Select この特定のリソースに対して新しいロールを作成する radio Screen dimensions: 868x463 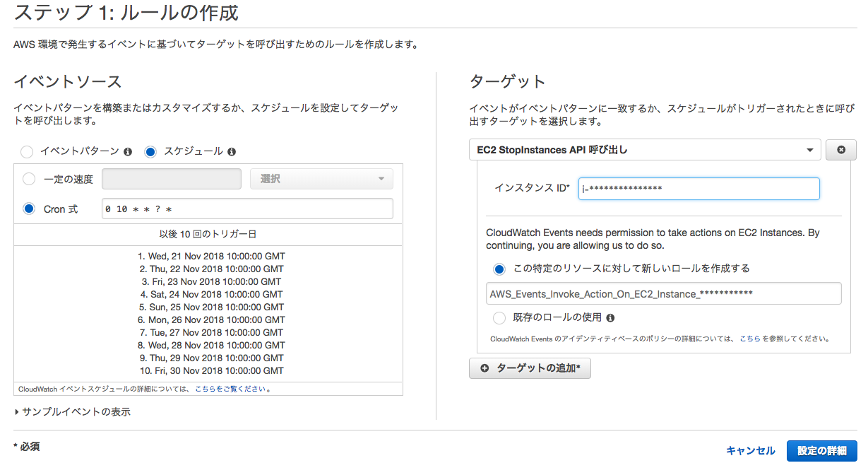(499, 269)
